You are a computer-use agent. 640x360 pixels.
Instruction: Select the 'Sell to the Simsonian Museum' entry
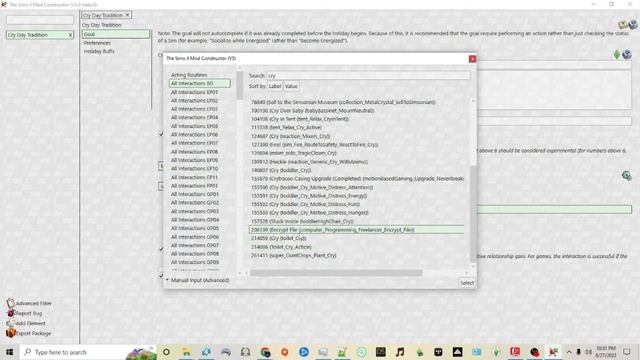click(x=343, y=102)
